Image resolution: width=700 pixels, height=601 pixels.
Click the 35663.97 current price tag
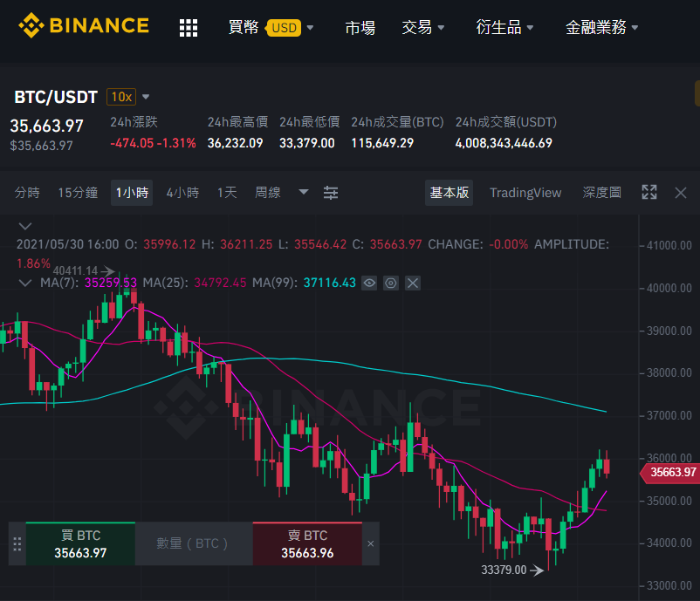[x=669, y=473]
